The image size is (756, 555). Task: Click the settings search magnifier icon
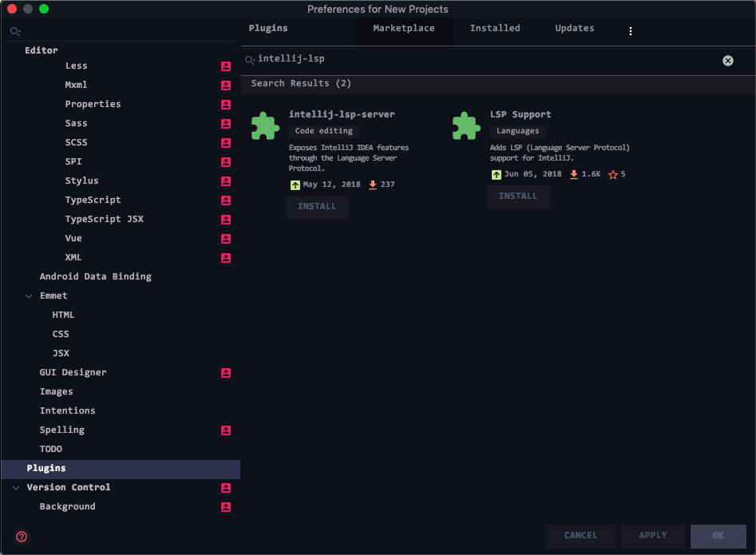pyautogui.click(x=15, y=31)
